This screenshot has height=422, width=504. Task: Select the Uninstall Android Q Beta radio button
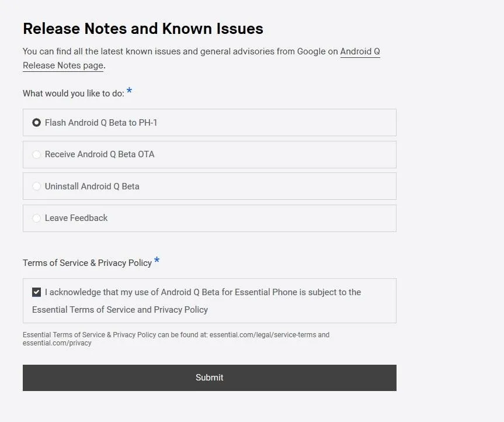[36, 186]
